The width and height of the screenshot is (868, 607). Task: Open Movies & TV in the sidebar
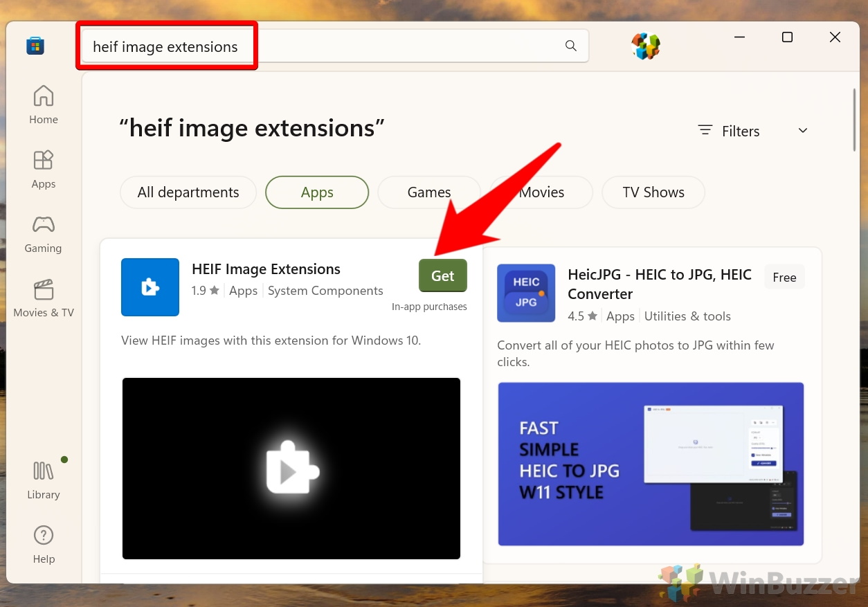pos(44,298)
